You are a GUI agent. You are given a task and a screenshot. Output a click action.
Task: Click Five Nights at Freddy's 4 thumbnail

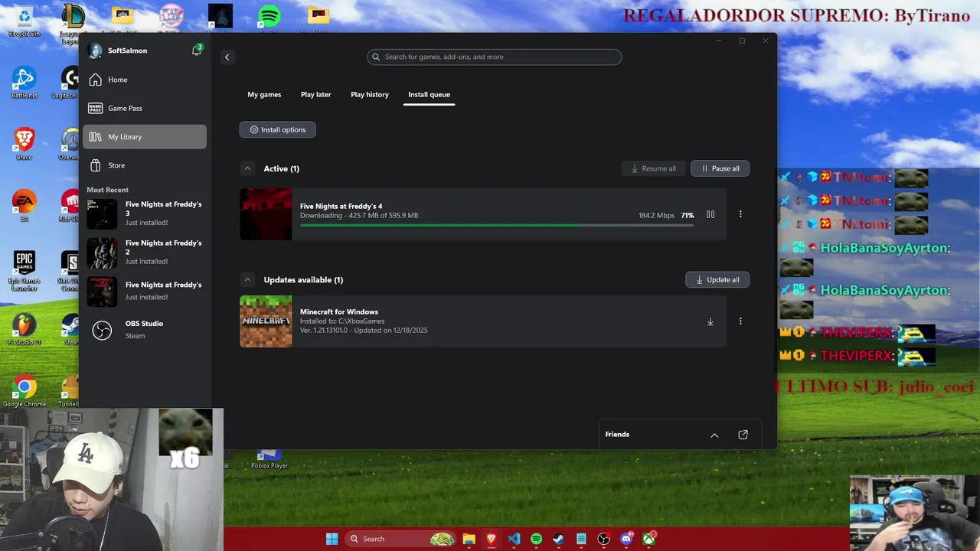tap(266, 214)
